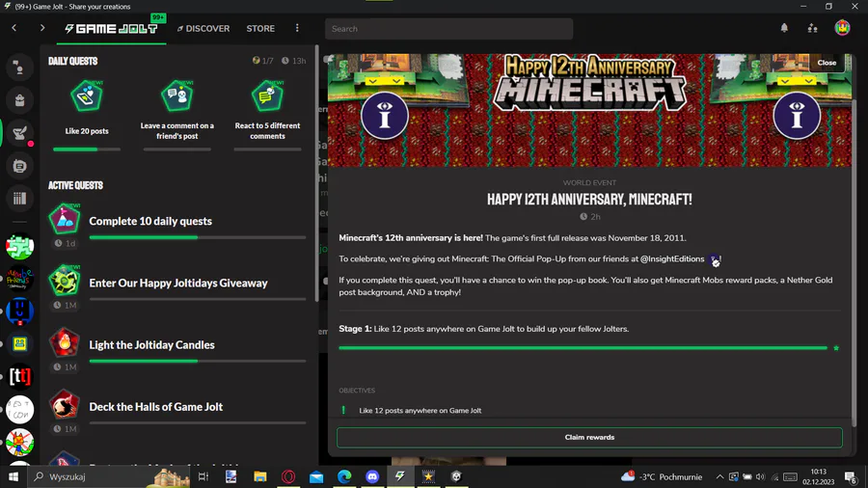Click the Like 20 posts progress bar
Viewport: 868px width, 488px height.
tap(87, 149)
